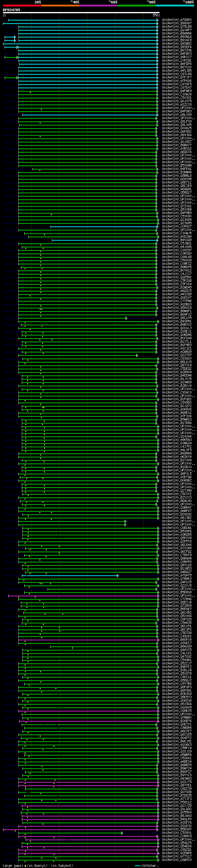The height and width of the screenshot is (868, 197).
Task: Select the UniRef100_C6TE47 label
Action: pyautogui.click(x=176, y=88)
